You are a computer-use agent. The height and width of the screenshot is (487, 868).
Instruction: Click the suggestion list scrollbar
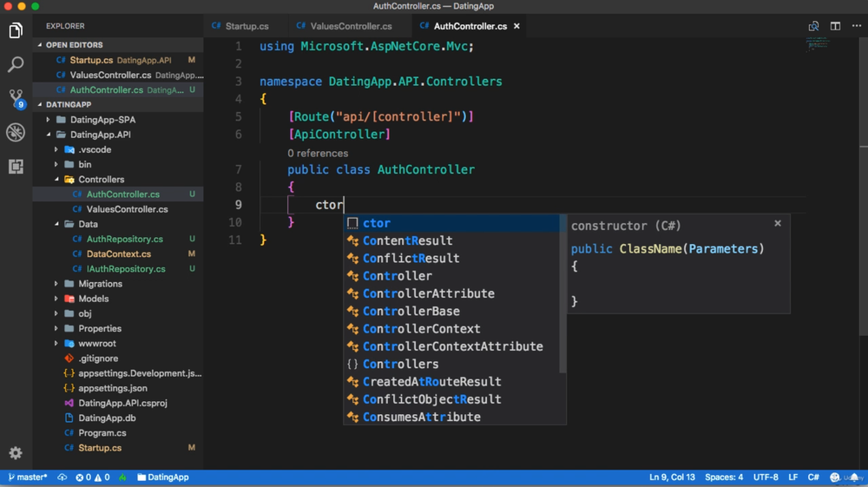(x=563, y=294)
